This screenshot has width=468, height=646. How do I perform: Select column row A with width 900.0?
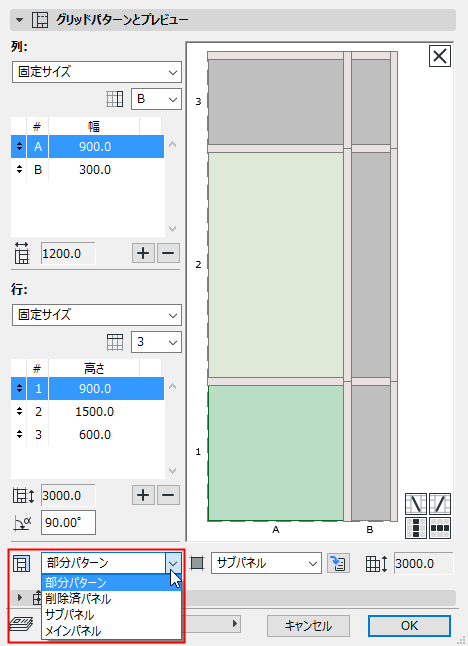click(x=87, y=147)
